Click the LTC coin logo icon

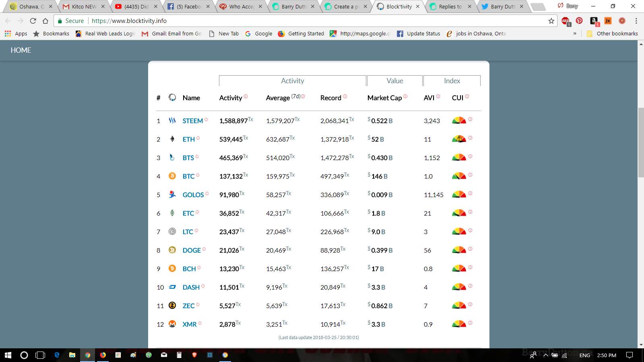point(172,231)
